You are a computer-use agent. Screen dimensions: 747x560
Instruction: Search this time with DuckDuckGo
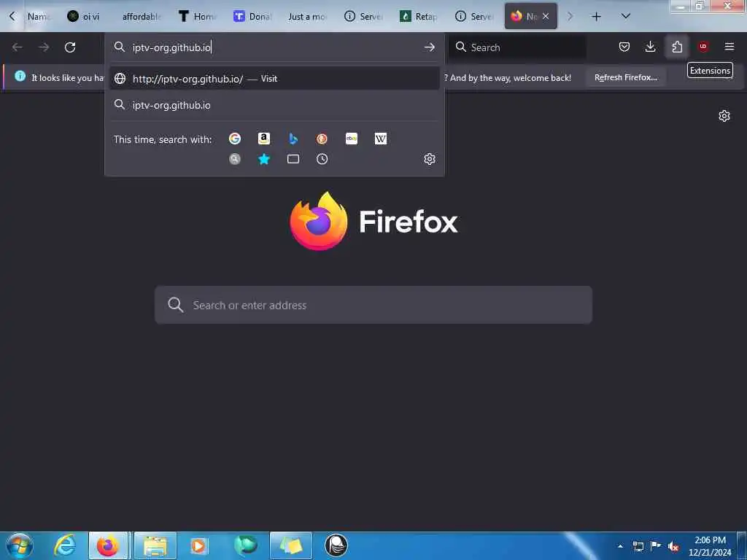point(322,139)
